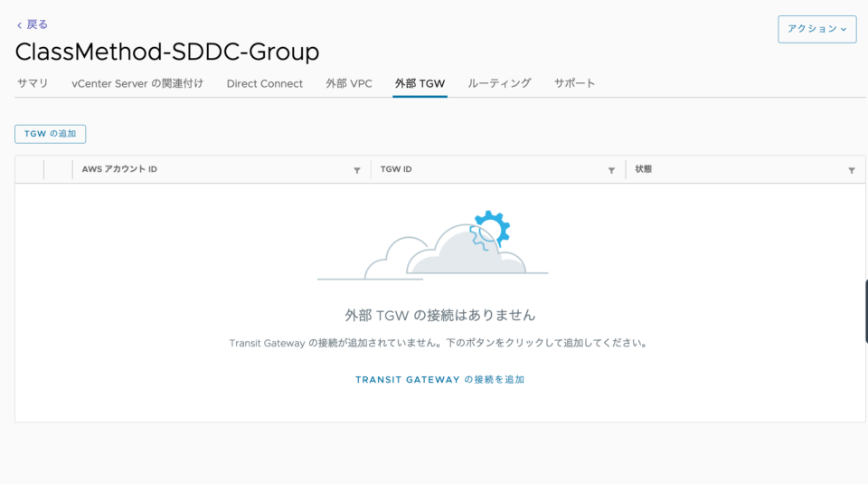Sort by 状態 column header
This screenshot has width=868, height=484.
(643, 169)
